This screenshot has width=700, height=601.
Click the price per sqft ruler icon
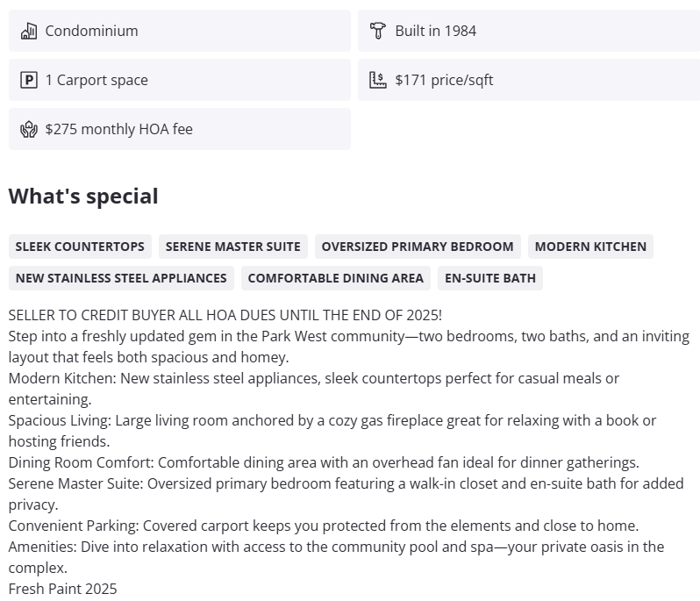(378, 80)
